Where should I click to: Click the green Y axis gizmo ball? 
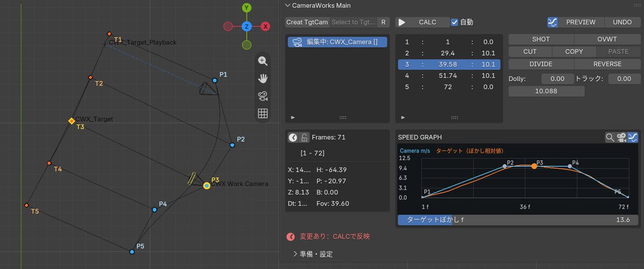pos(246,8)
